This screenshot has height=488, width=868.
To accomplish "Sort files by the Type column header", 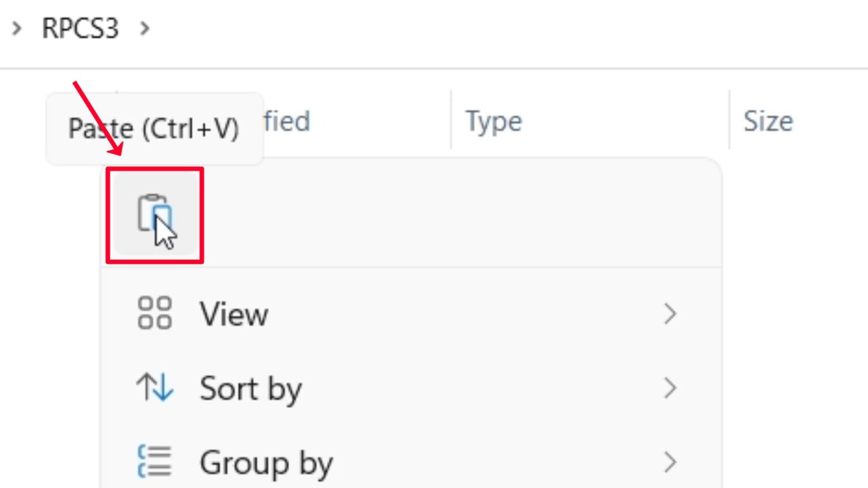I will pyautogui.click(x=493, y=121).
